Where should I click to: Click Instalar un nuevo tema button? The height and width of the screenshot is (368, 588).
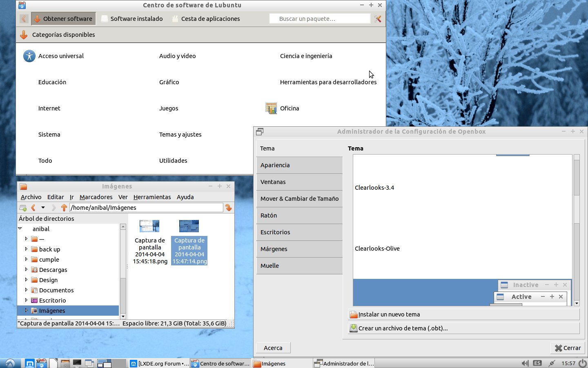pos(463,314)
